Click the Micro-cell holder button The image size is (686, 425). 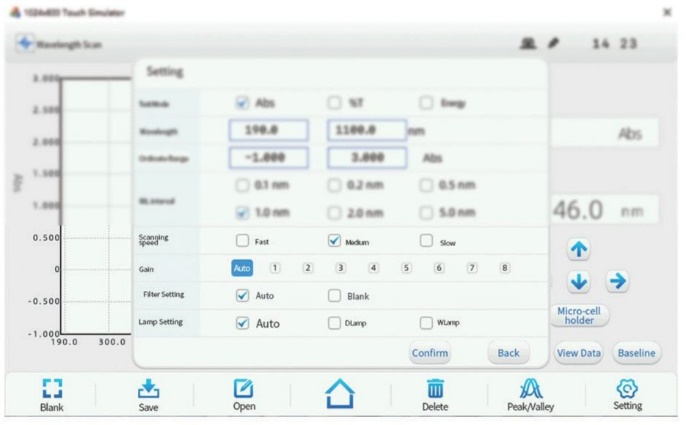tap(580, 315)
